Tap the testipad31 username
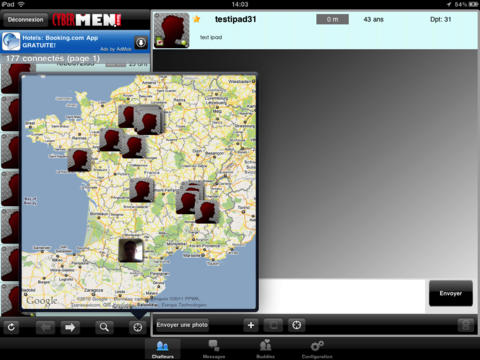This screenshot has height=360, width=480. (235, 19)
